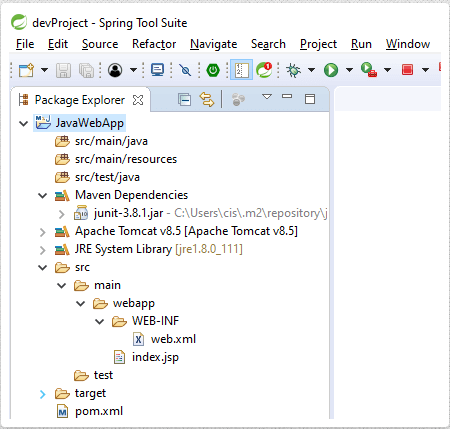Click the green Run play button
Viewport: 450px width, 429px height.
[x=331, y=70]
